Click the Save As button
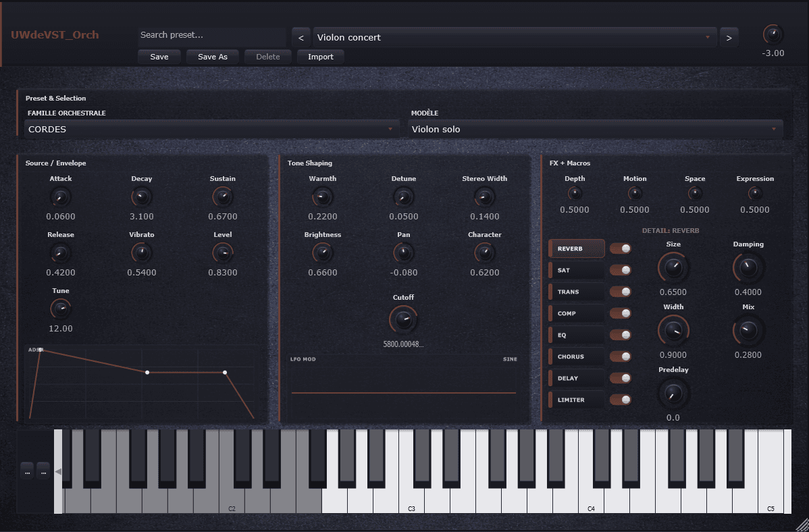809x532 pixels. click(212, 57)
